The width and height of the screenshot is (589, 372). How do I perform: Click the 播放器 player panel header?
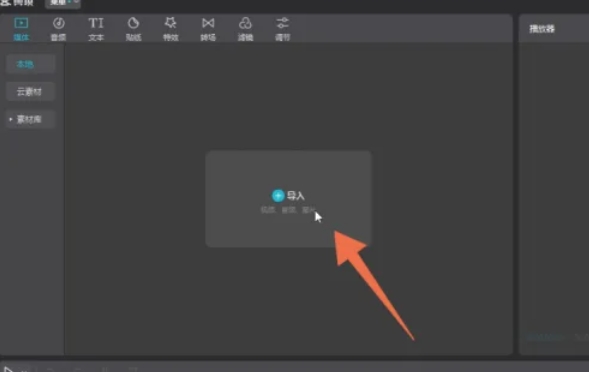542,29
